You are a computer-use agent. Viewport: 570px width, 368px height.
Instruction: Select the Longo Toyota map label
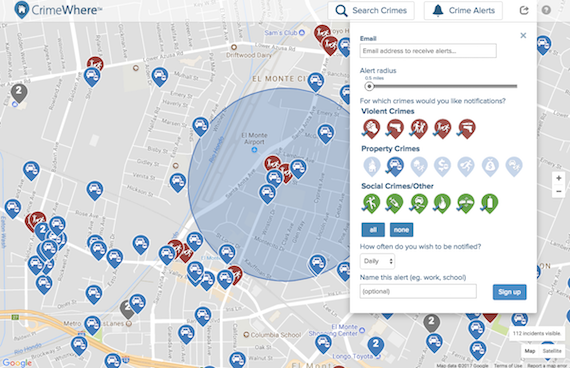352,356
